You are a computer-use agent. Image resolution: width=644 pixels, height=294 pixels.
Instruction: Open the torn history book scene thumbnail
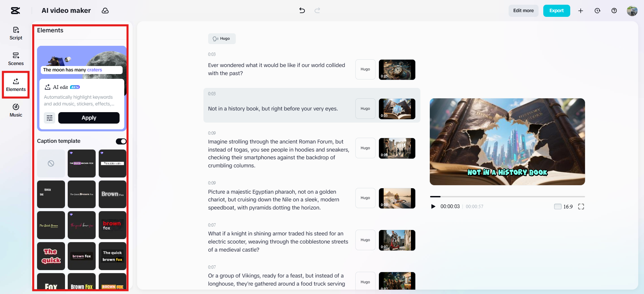click(x=397, y=109)
